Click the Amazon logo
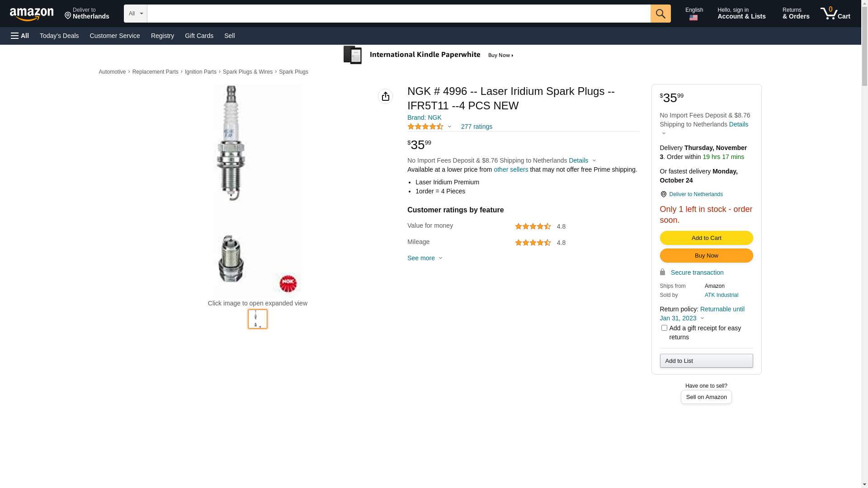The height and width of the screenshot is (488, 868). 32,14
